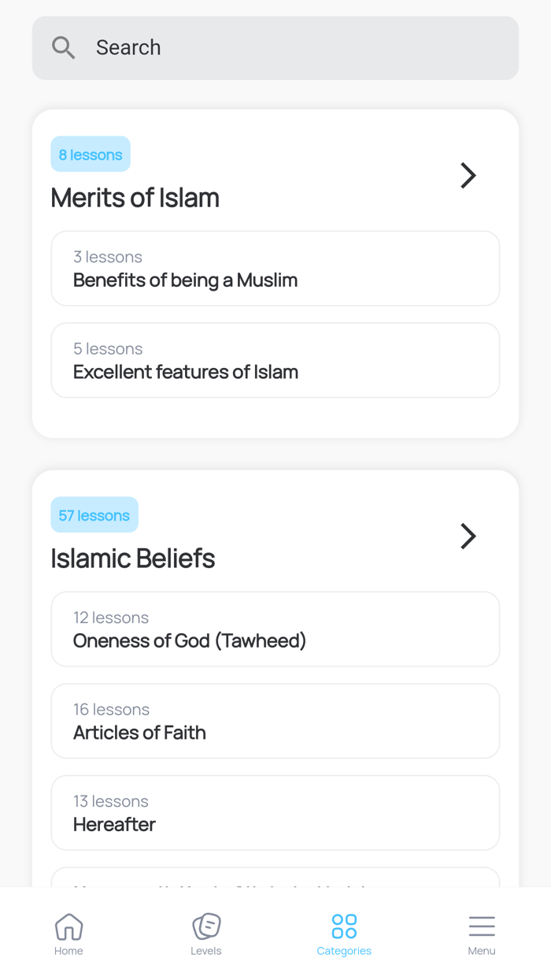
Task: Click the magnifying glass search icon
Action: coord(63,47)
